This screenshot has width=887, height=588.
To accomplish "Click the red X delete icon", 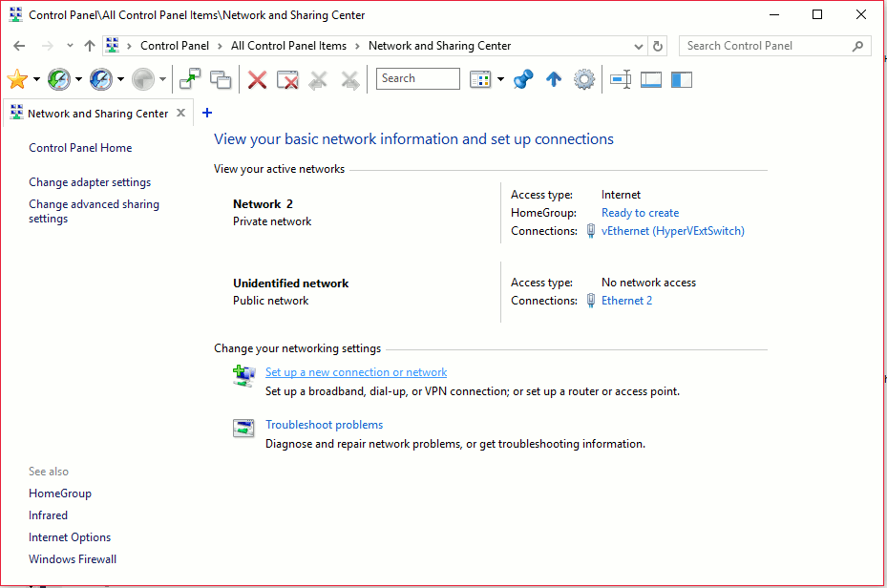I will [x=257, y=79].
